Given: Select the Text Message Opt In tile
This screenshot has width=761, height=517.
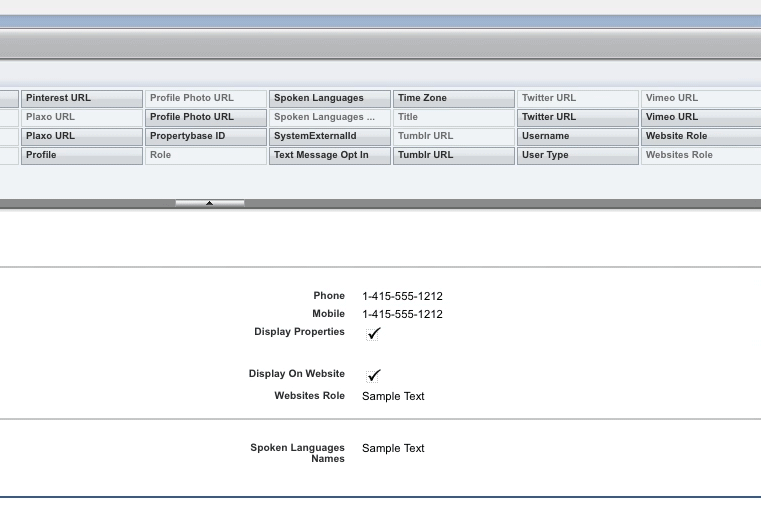Looking at the screenshot, I should pos(330,155).
